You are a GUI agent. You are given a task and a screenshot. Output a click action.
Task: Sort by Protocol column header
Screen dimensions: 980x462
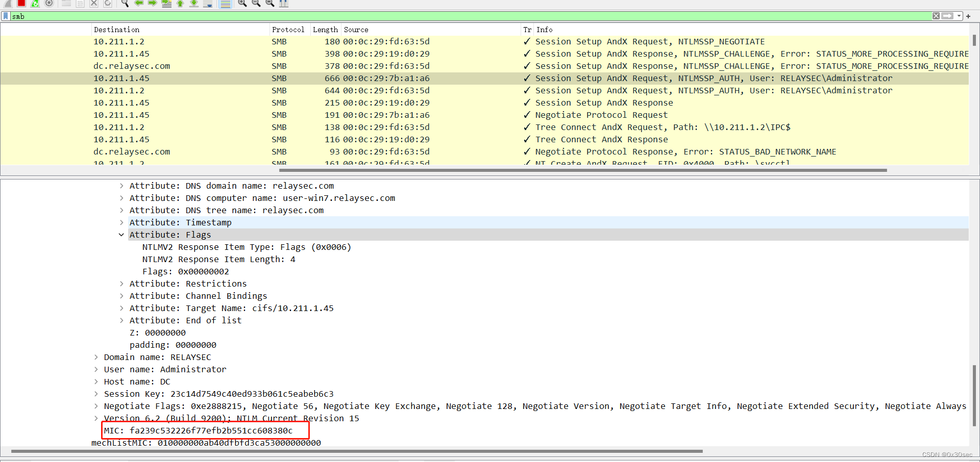pos(290,30)
